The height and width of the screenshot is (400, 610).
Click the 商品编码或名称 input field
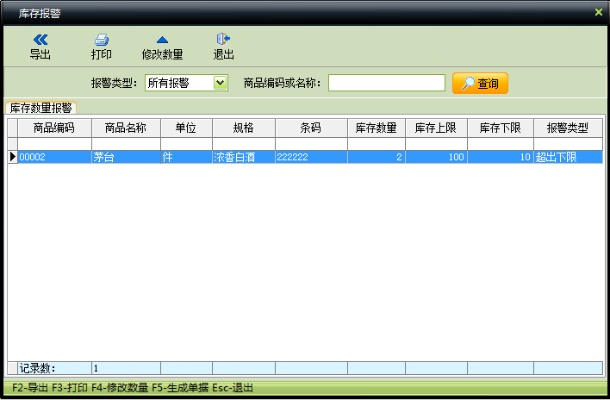point(386,83)
